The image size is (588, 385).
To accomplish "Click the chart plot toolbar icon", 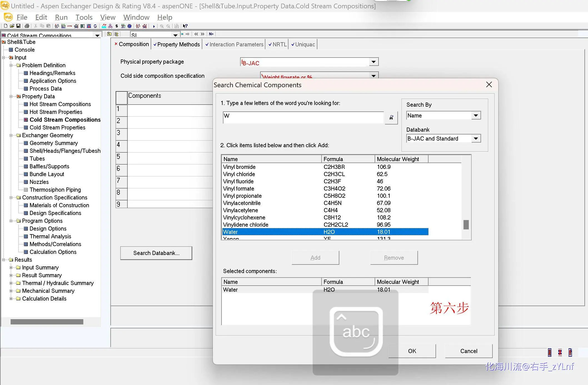I will pos(177,26).
